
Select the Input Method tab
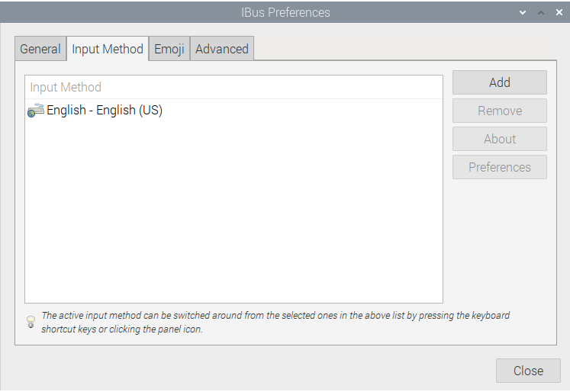tap(108, 49)
